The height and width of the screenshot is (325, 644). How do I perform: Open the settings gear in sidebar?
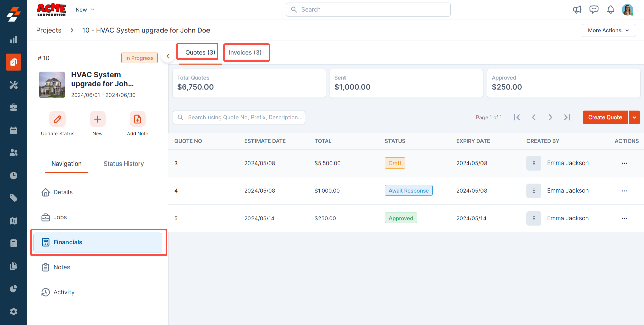pos(13,312)
